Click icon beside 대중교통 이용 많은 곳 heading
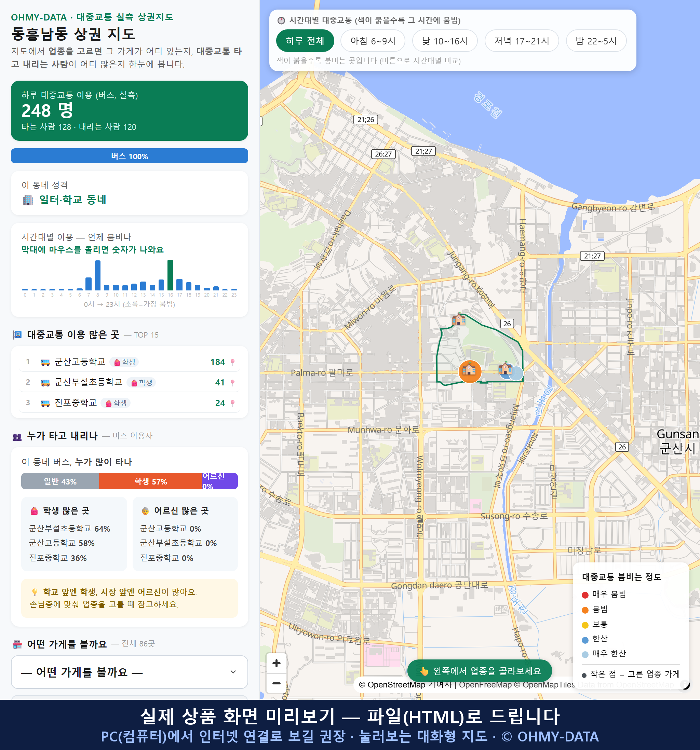 tap(17, 335)
